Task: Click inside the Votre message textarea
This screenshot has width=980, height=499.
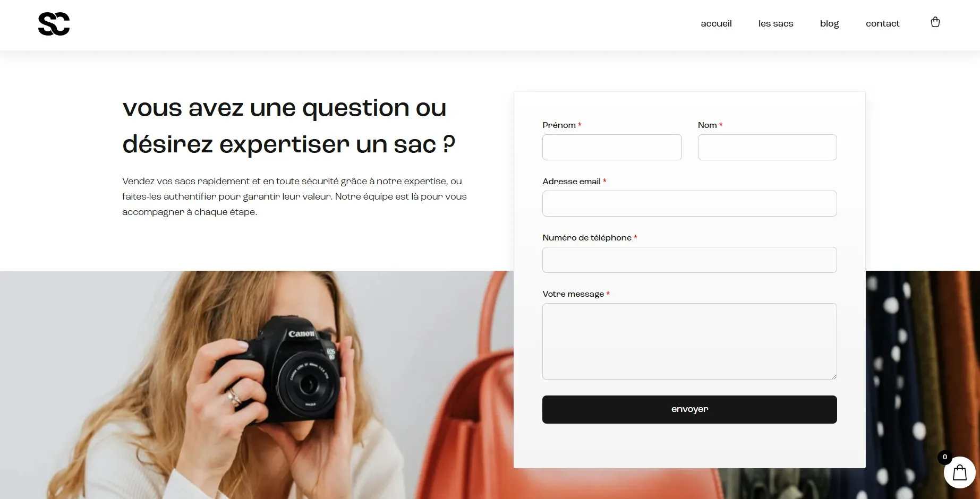Action: pos(689,341)
